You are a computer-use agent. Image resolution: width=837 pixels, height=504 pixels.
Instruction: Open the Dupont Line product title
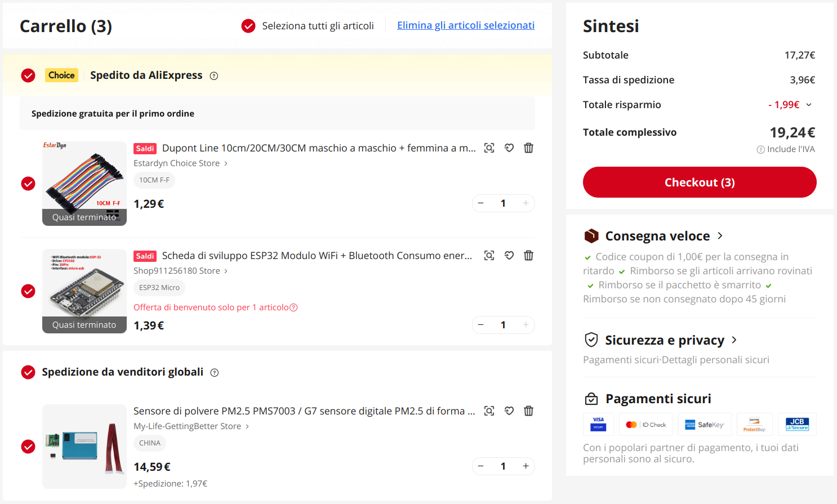(319, 148)
